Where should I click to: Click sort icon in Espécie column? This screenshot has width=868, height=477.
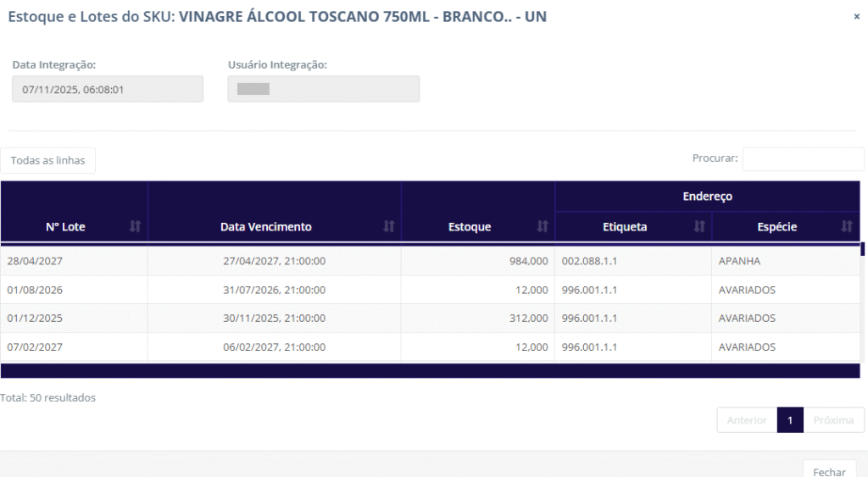pyautogui.click(x=847, y=226)
